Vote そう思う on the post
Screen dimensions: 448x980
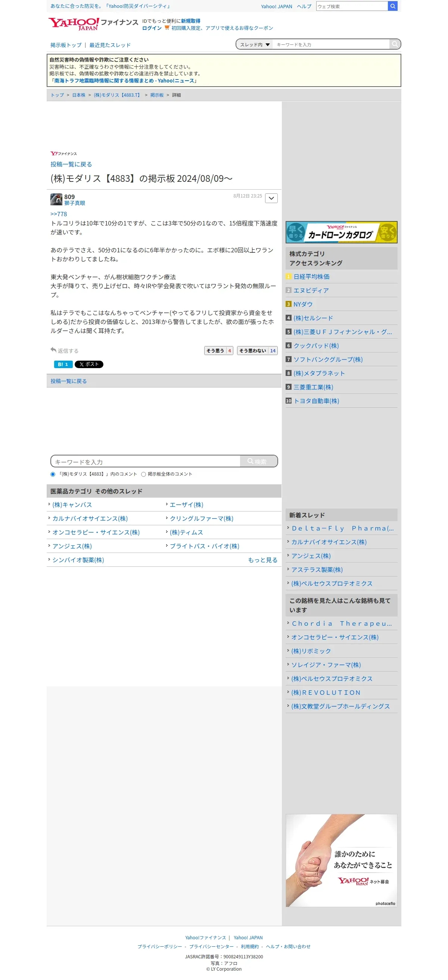tap(219, 351)
